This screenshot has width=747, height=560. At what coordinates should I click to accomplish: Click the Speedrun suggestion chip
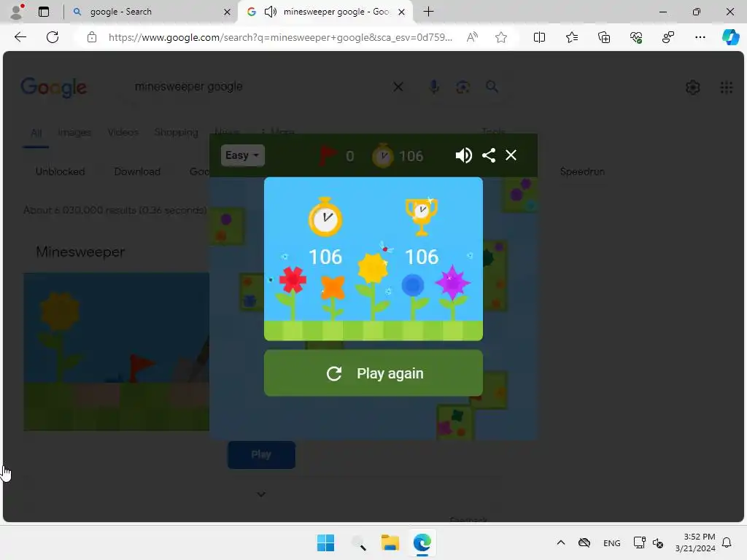pyautogui.click(x=582, y=171)
